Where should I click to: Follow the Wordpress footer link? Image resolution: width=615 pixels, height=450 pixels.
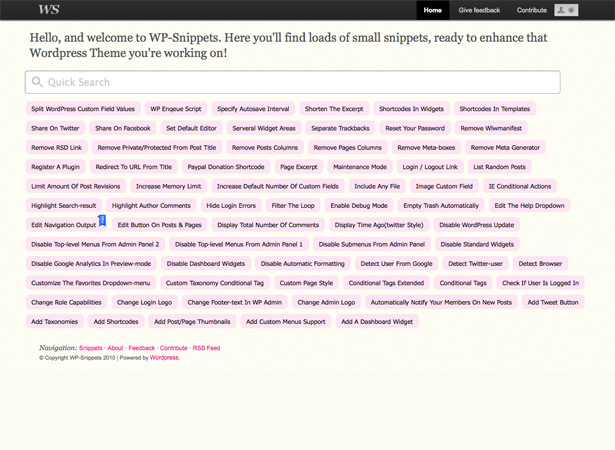click(164, 357)
